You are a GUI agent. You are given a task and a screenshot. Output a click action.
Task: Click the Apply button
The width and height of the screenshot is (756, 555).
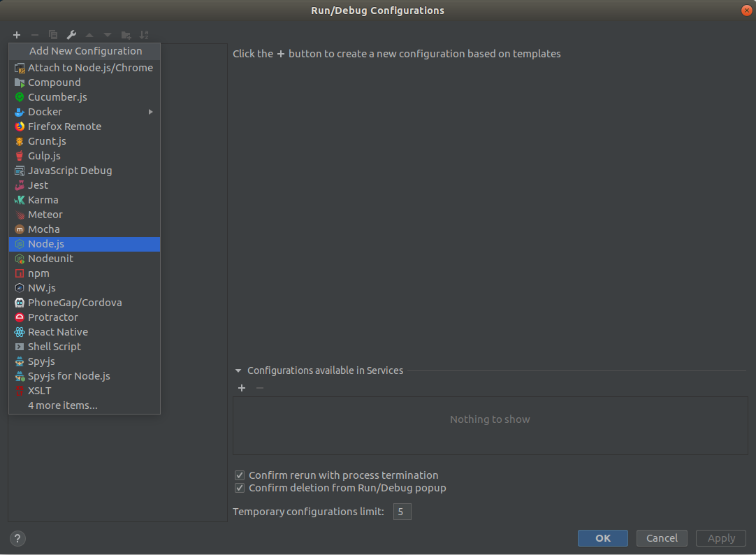721,538
